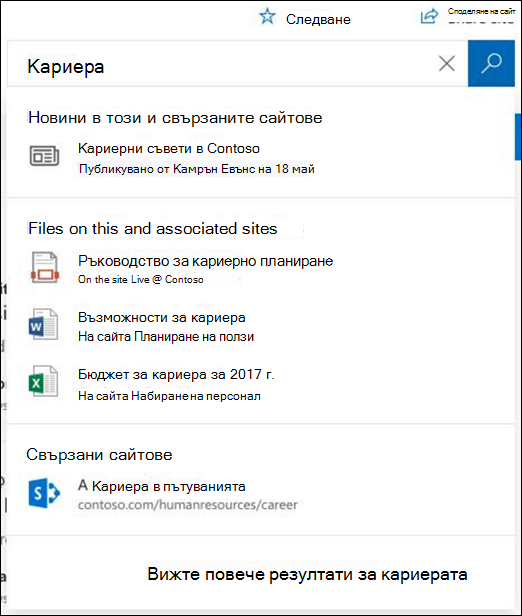Click the blue magnifier search button
The width and height of the screenshot is (522, 616).
tap(491, 63)
